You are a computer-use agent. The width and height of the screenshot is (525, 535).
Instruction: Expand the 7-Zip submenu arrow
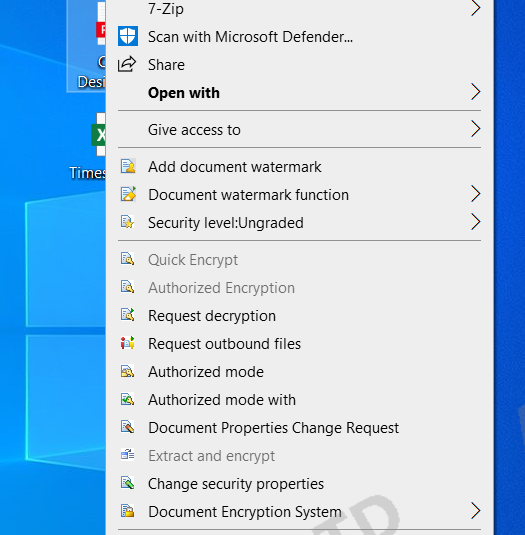tap(476, 8)
